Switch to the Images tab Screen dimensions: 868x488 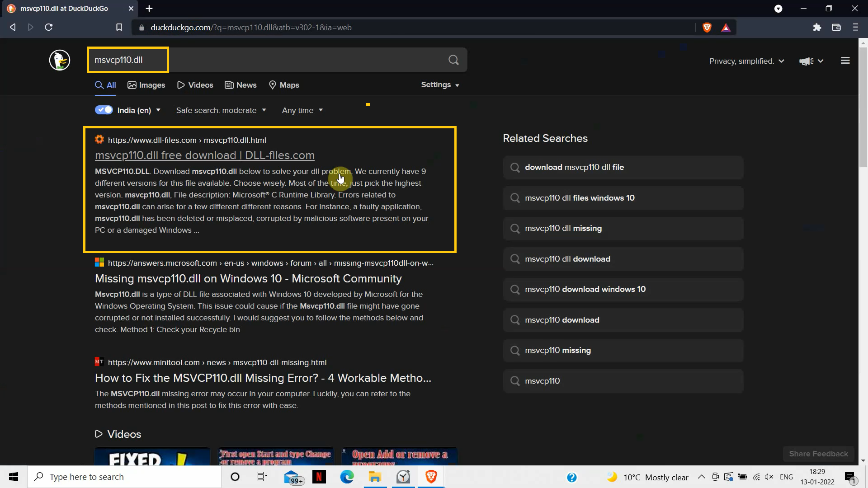tap(146, 85)
